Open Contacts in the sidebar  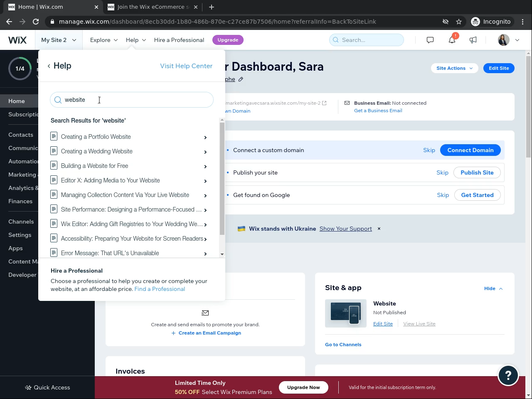21,135
